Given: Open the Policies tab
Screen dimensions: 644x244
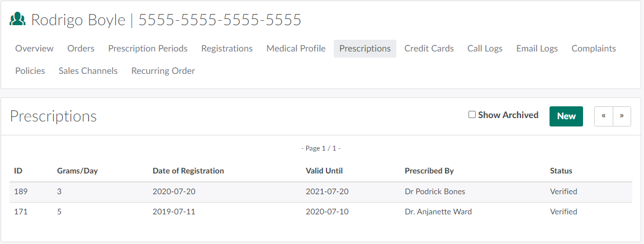Looking at the screenshot, I should coord(30,71).
